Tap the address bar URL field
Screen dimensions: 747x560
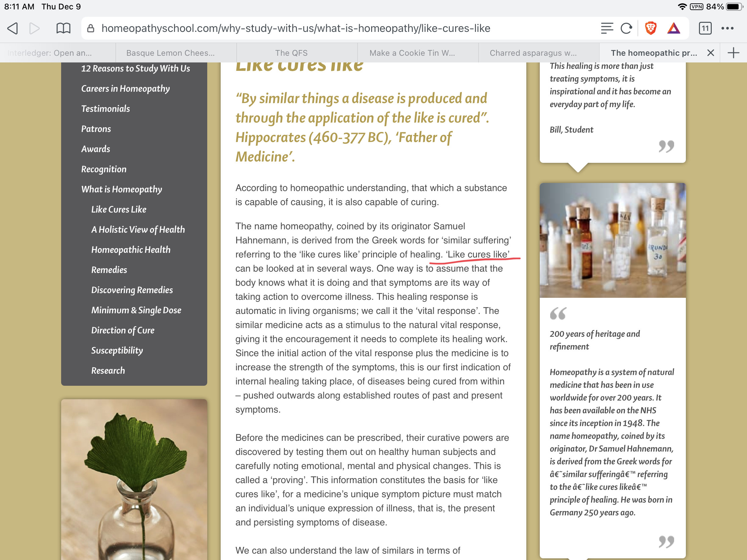point(296,28)
